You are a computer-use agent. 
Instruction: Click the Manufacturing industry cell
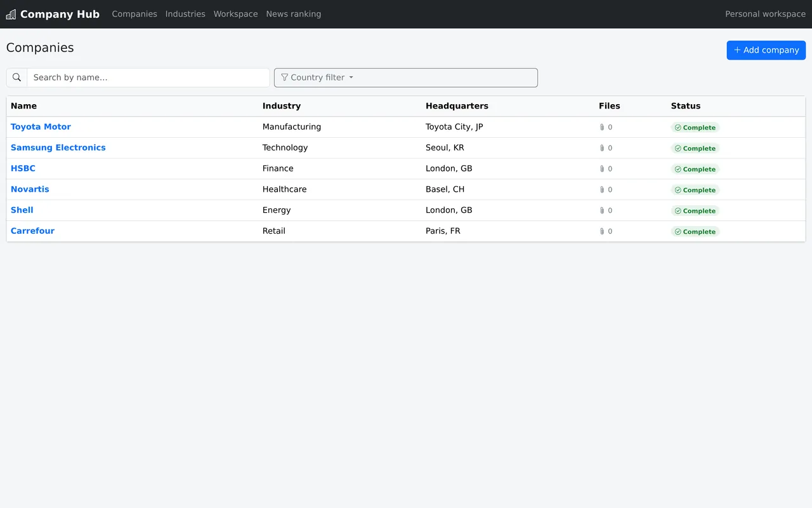click(292, 127)
